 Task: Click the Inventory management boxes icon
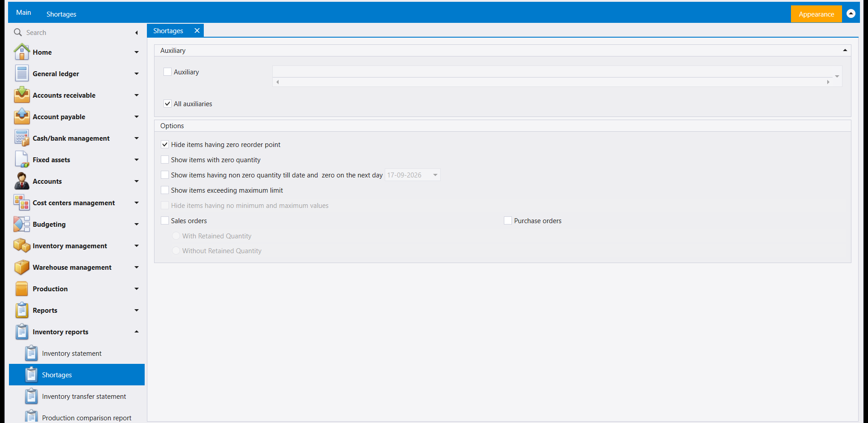click(x=21, y=246)
